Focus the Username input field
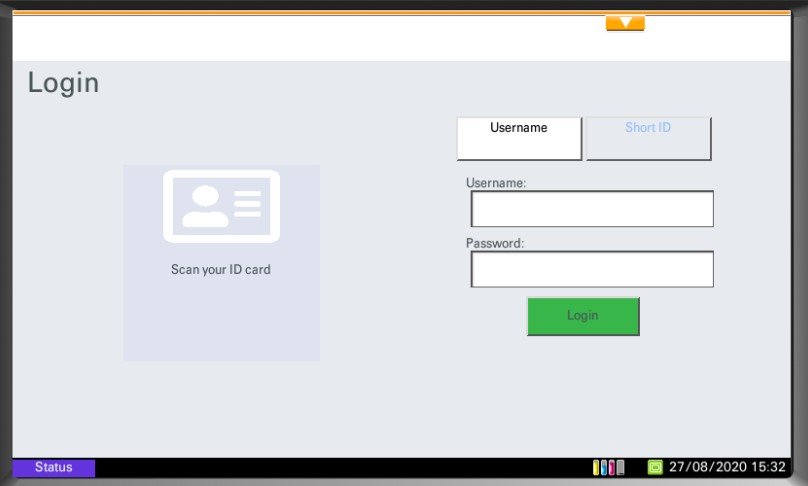 (x=592, y=209)
